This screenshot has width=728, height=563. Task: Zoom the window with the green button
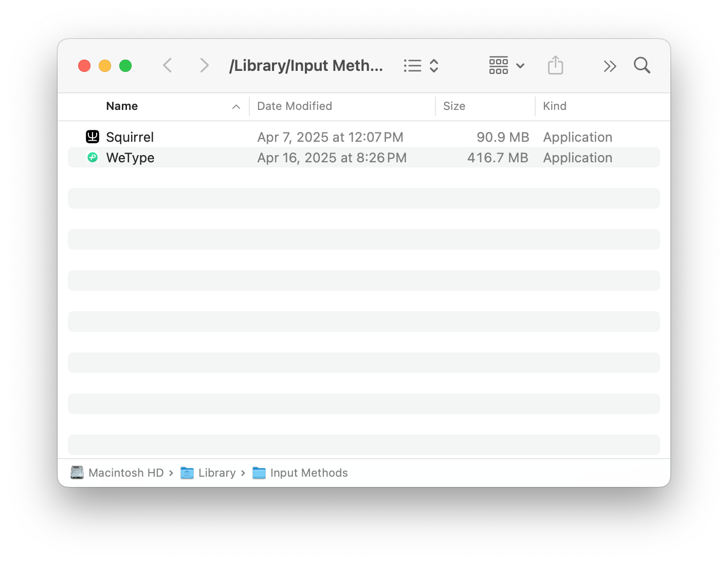click(x=125, y=66)
